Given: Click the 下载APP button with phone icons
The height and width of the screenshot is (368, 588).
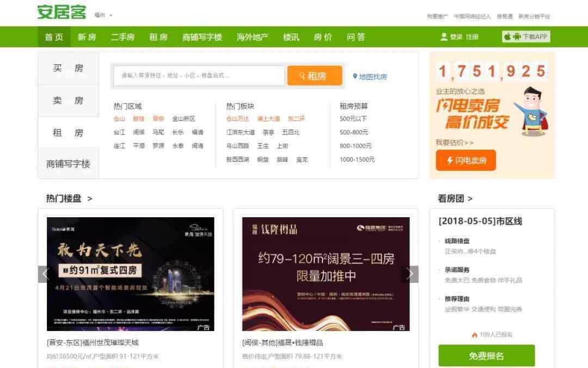Looking at the screenshot, I should (526, 37).
